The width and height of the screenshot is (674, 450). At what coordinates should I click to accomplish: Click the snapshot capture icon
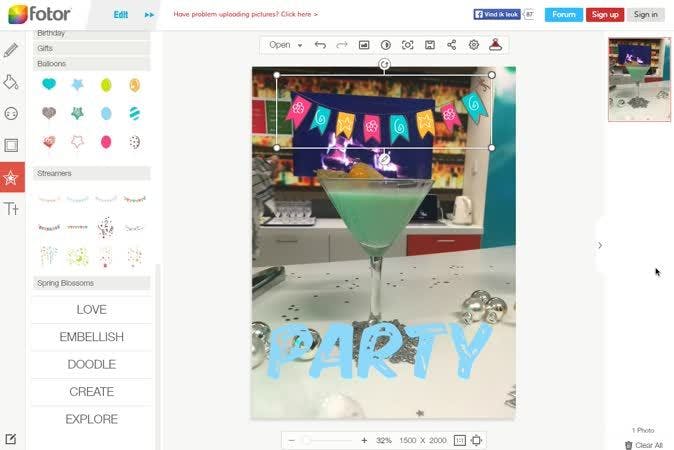407,45
